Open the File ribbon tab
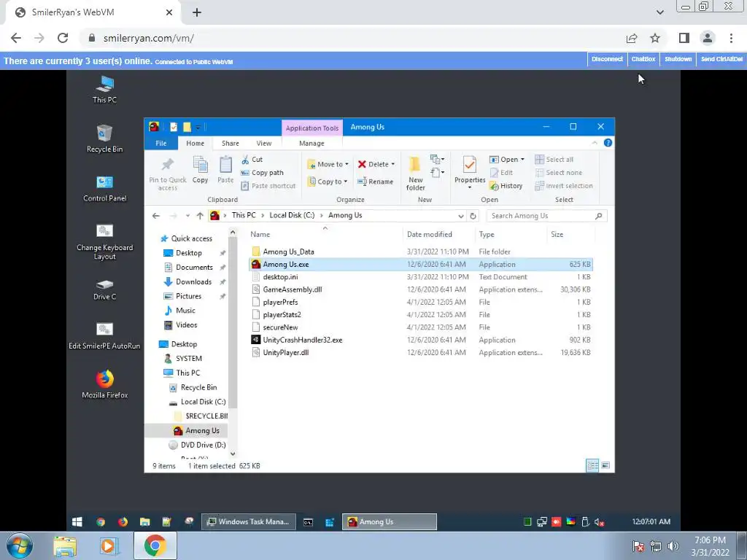The height and width of the screenshot is (560, 747). [161, 143]
